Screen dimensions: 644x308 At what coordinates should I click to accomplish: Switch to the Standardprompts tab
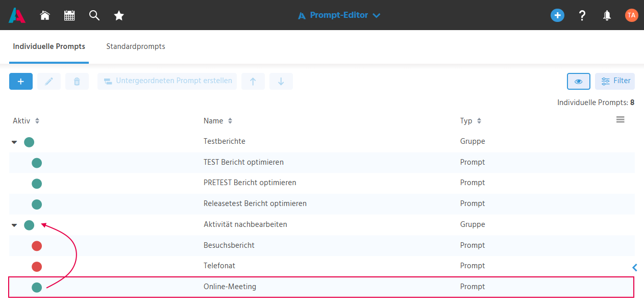[136, 46]
